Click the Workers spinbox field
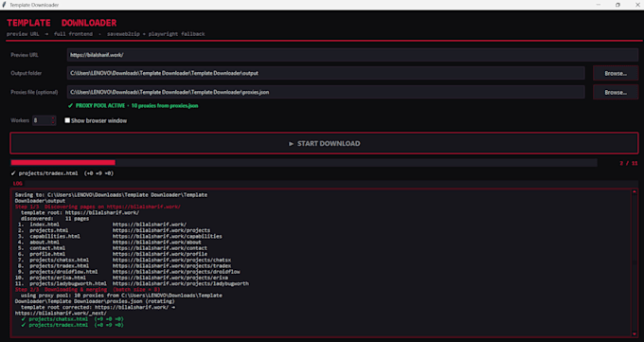Image resolution: width=644 pixels, height=342 pixels. (42, 120)
